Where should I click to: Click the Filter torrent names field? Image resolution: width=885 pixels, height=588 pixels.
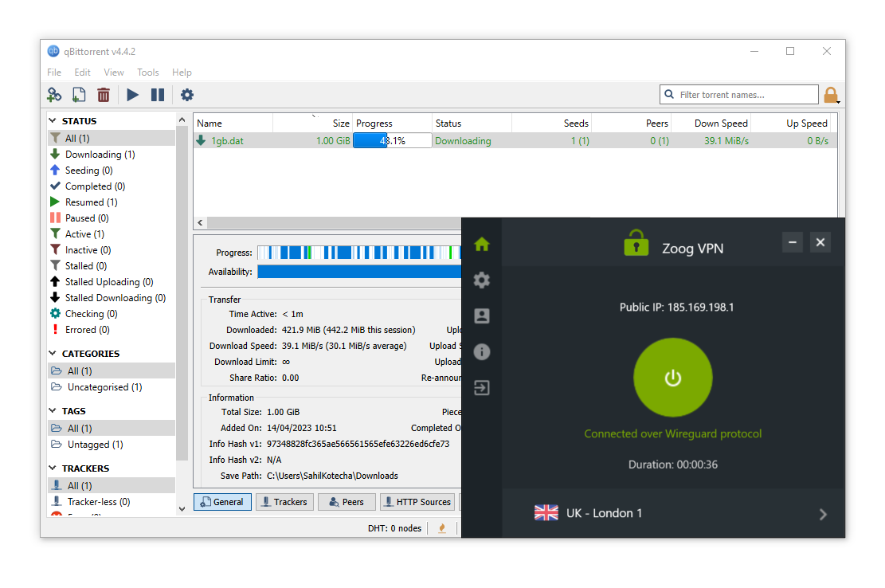coord(738,95)
